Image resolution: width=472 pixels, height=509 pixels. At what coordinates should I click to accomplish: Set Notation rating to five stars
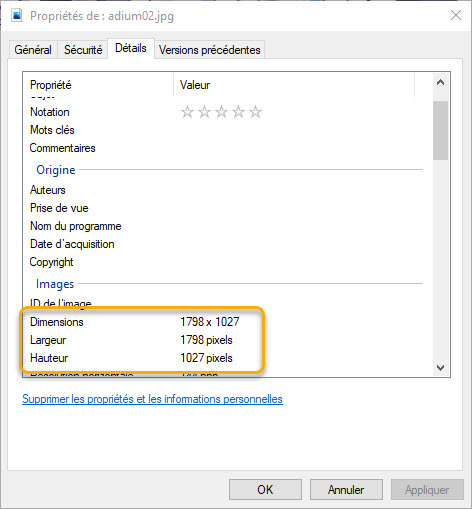255,112
